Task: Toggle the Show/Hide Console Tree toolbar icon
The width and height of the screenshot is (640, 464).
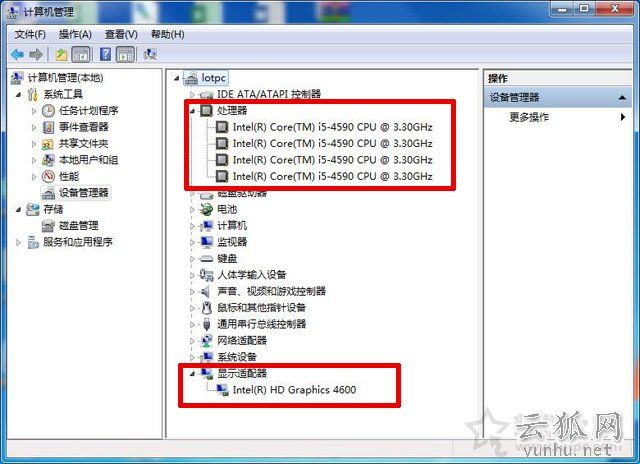Action: coord(81,54)
